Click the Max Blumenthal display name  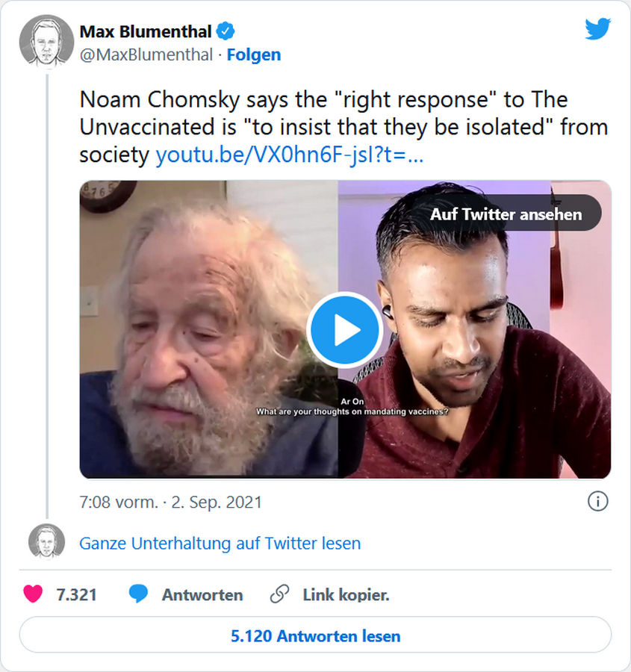click(146, 31)
